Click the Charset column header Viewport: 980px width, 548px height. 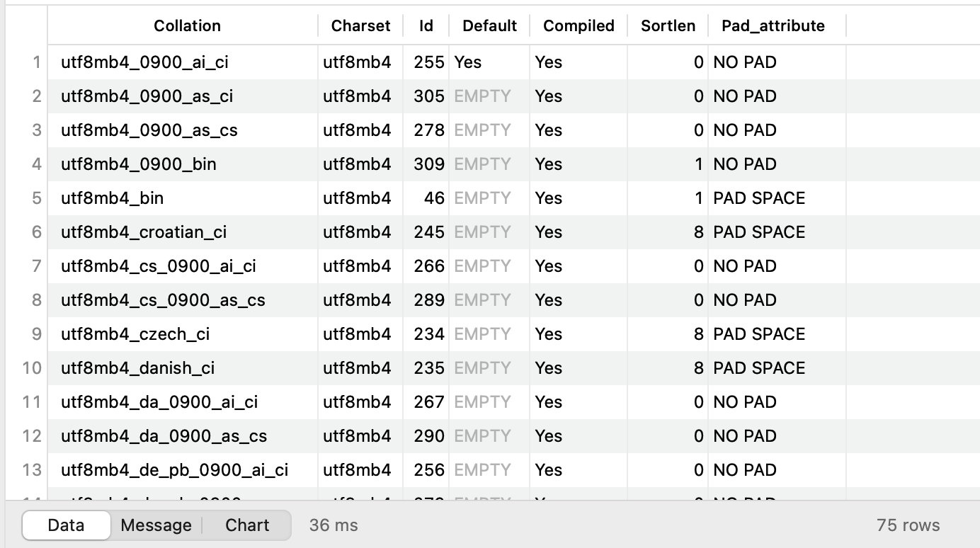pyautogui.click(x=360, y=26)
